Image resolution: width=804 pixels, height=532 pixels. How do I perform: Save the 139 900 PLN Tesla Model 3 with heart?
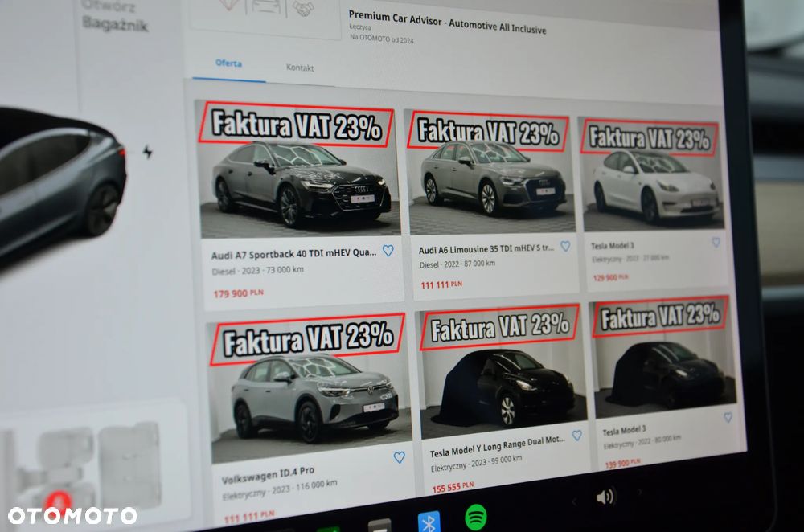pos(728,417)
